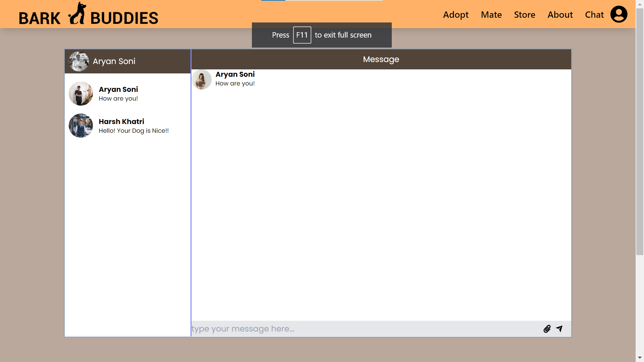Click the Message panel header
Image resolution: width=644 pixels, height=362 pixels.
pyautogui.click(x=381, y=59)
